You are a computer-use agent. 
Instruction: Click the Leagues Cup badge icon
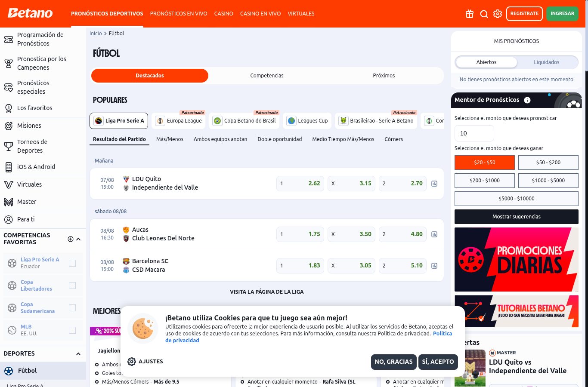click(291, 121)
